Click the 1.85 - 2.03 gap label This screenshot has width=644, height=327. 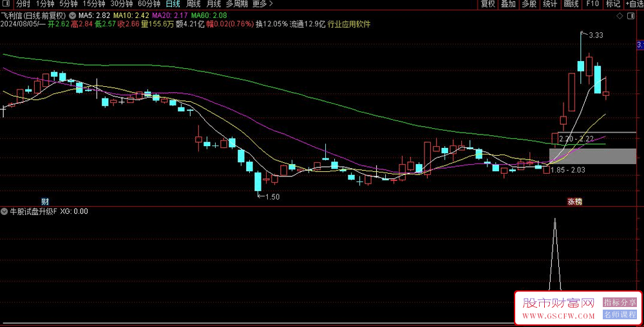567,170
